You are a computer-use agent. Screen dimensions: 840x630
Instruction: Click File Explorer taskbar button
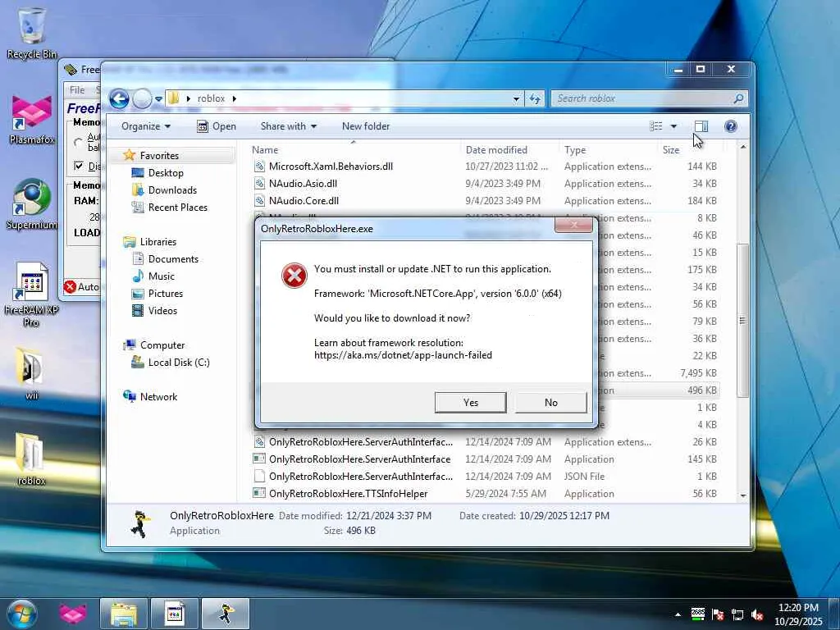pyautogui.click(x=123, y=614)
